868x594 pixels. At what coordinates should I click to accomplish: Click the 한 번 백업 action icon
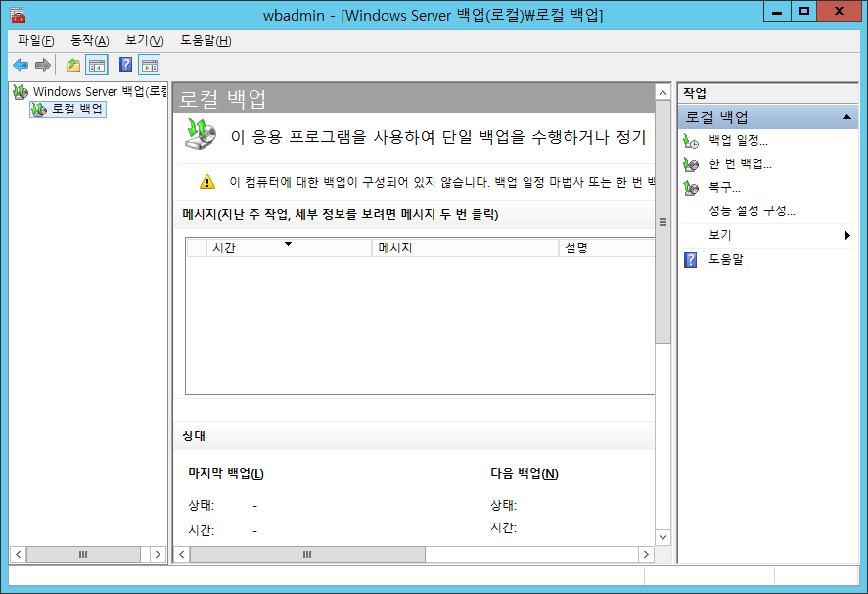(x=691, y=164)
